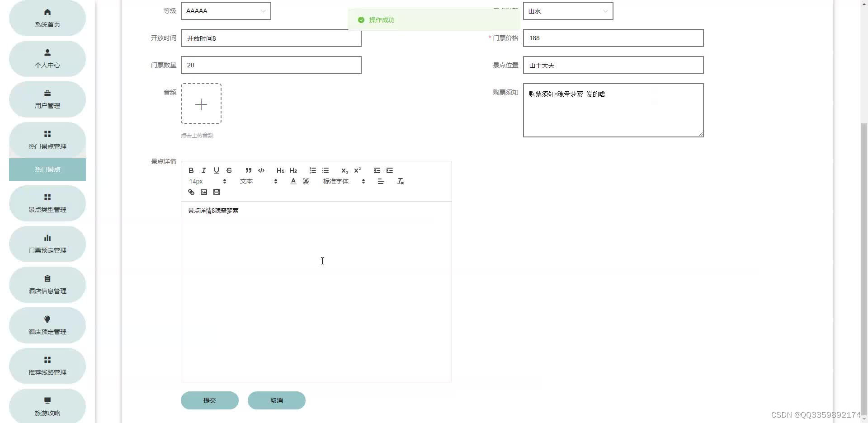
Task: Create an ordered numbered list
Action: pos(312,170)
